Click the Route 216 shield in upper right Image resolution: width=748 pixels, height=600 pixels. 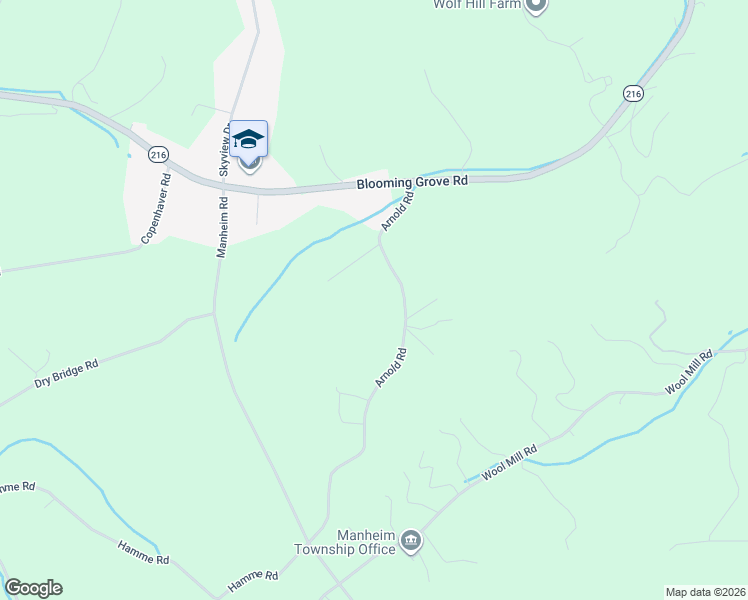click(633, 94)
